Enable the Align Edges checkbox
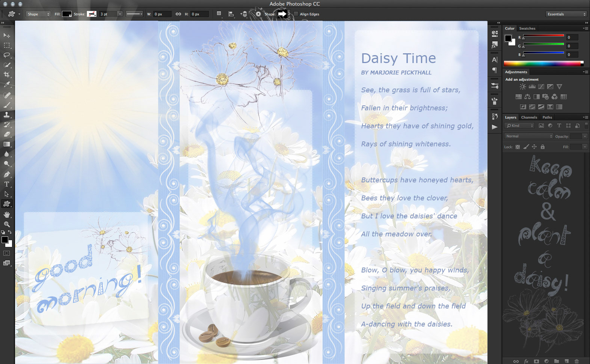 coord(296,14)
